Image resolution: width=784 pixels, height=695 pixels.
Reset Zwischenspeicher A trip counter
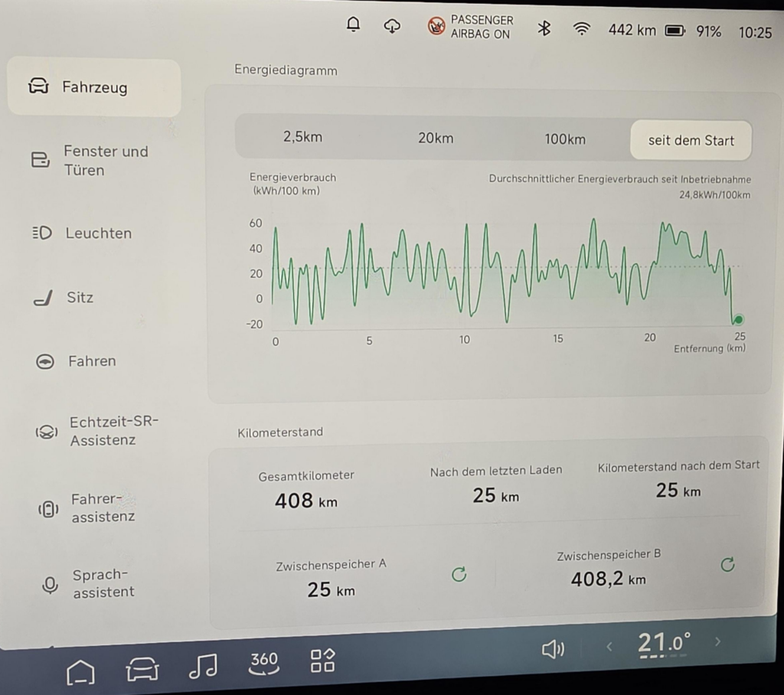(459, 574)
